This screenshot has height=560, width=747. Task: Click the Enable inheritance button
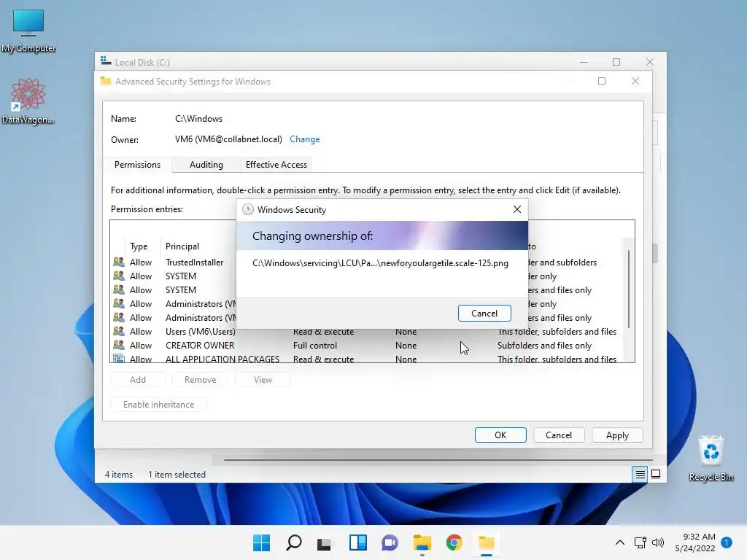(158, 404)
